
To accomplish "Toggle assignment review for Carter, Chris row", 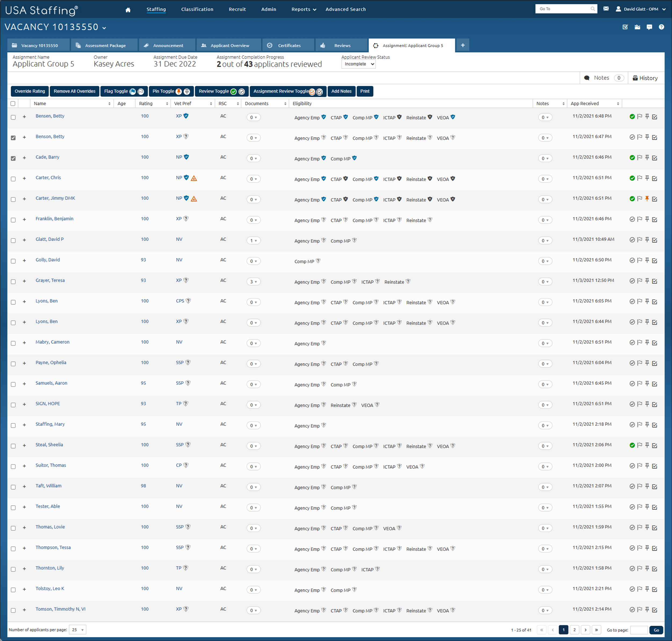I will coord(655,178).
